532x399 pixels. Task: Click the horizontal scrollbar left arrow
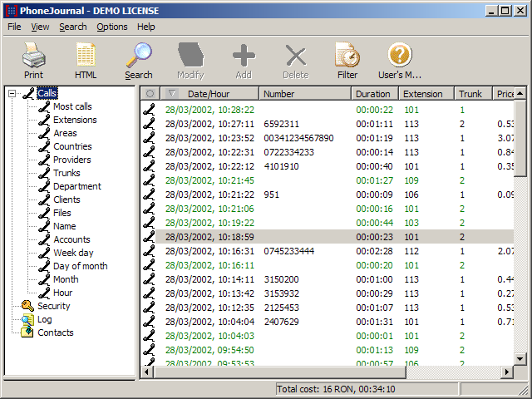point(146,372)
